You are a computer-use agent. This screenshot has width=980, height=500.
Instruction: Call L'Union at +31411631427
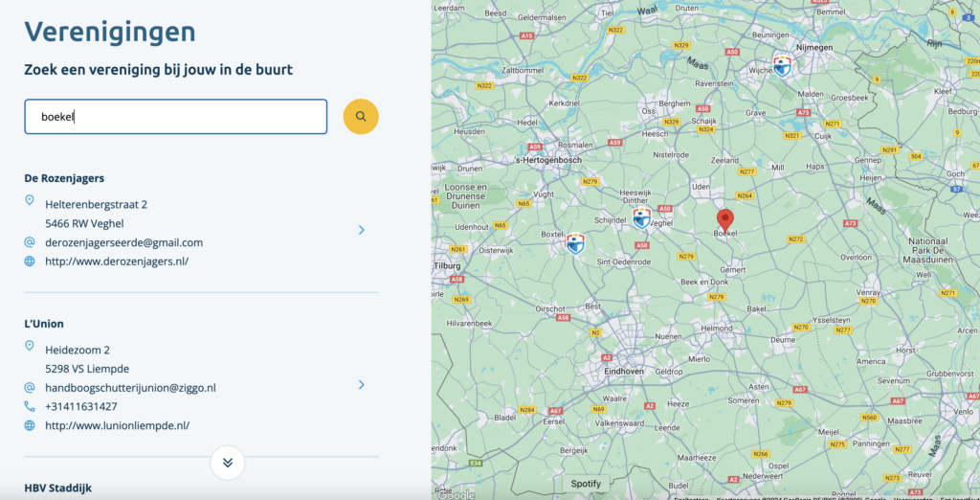click(81, 406)
